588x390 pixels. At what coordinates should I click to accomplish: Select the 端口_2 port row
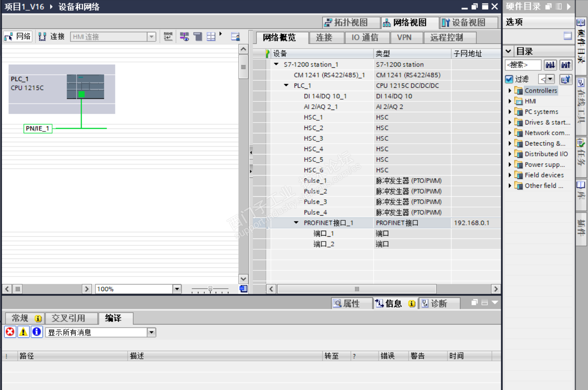(x=377, y=244)
